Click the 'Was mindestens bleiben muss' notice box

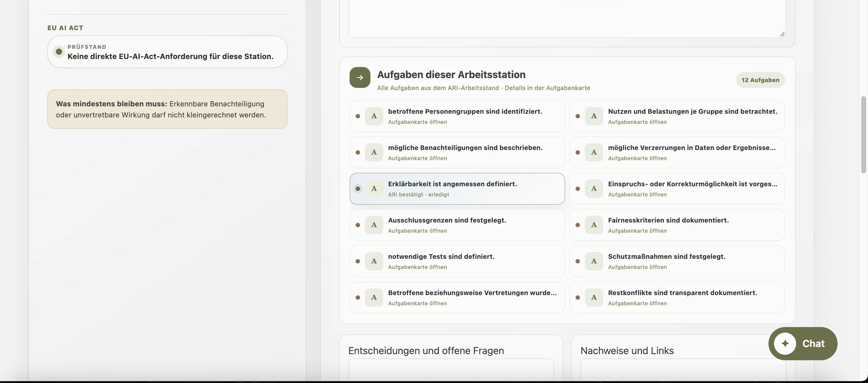pyautogui.click(x=167, y=109)
